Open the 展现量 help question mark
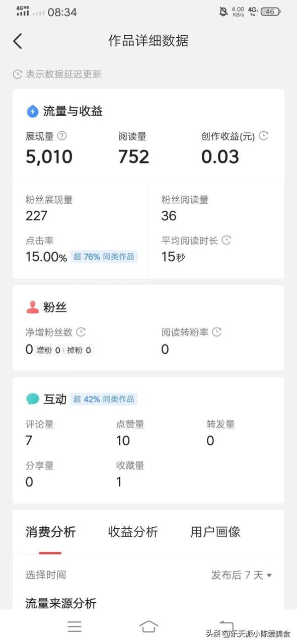Screen dimensions: 297x644 tap(62, 136)
